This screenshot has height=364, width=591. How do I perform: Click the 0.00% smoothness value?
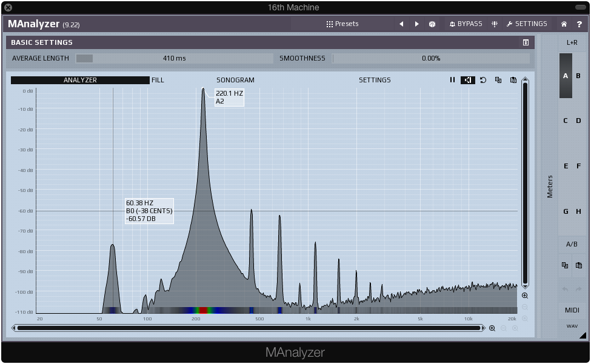pos(431,58)
